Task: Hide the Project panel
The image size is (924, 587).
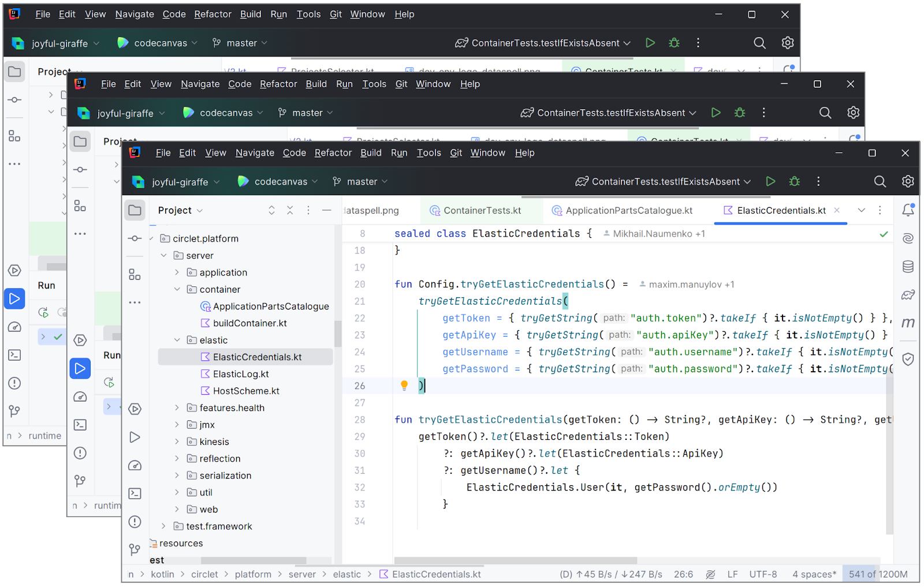Action: pyautogui.click(x=327, y=210)
